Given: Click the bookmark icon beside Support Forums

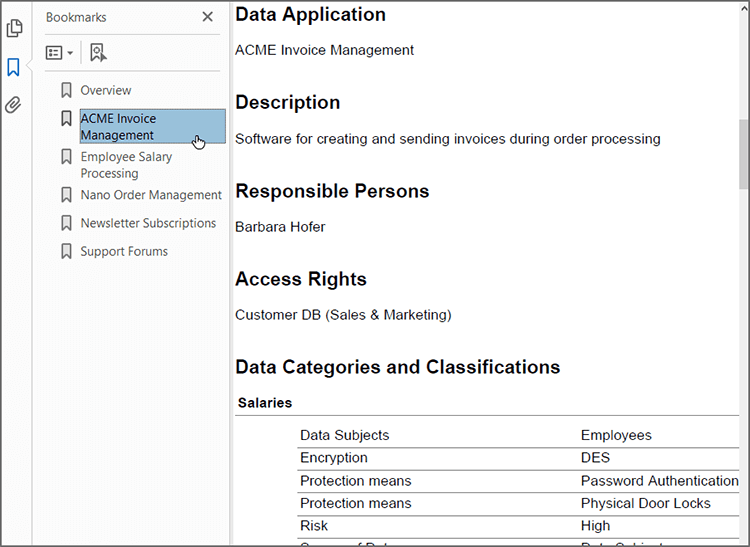Looking at the screenshot, I should pyautogui.click(x=67, y=251).
